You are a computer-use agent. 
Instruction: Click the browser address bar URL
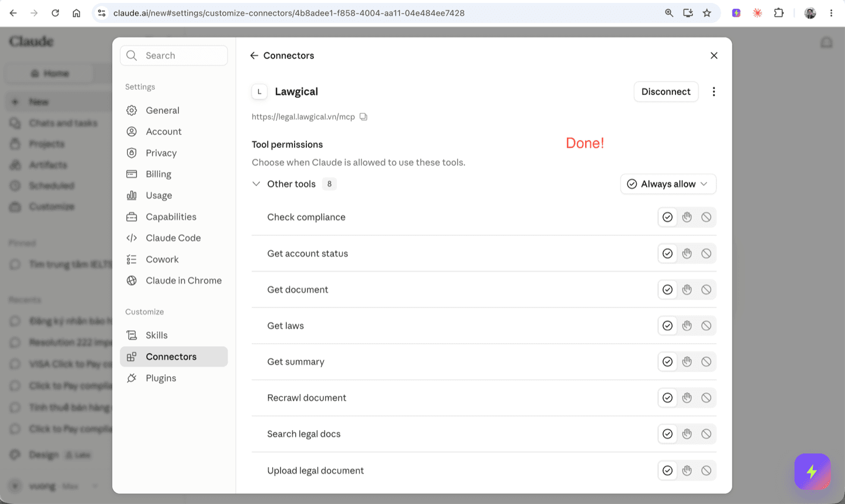[x=289, y=13]
